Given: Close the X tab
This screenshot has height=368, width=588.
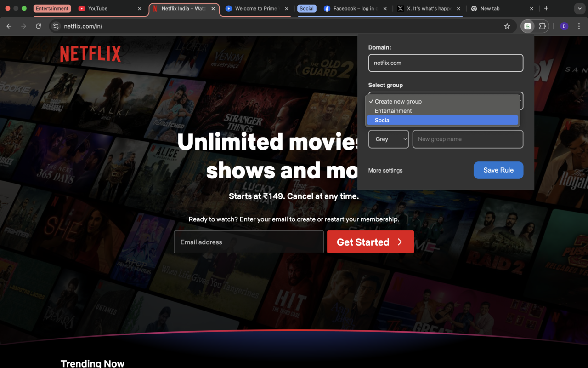Looking at the screenshot, I should tap(458, 8).
